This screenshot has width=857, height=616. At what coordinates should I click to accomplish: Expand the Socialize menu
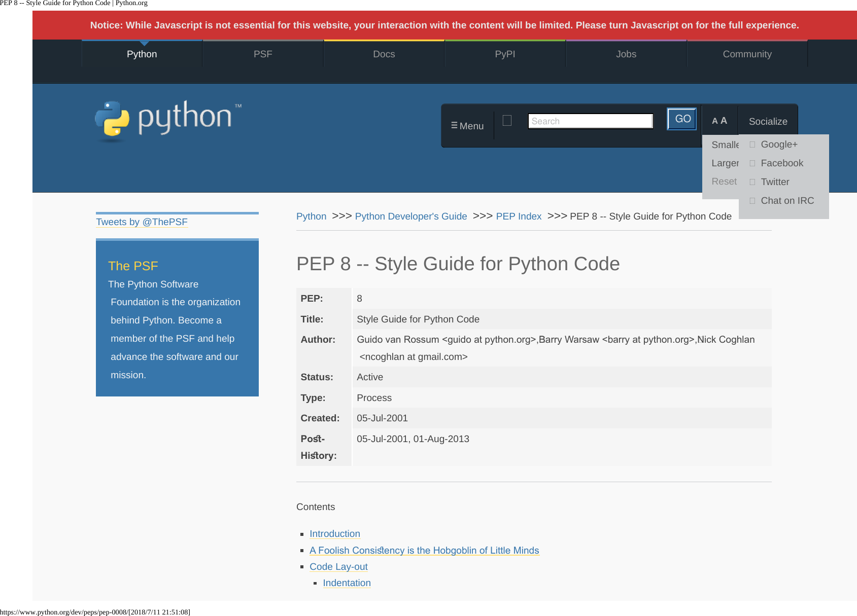coord(768,121)
